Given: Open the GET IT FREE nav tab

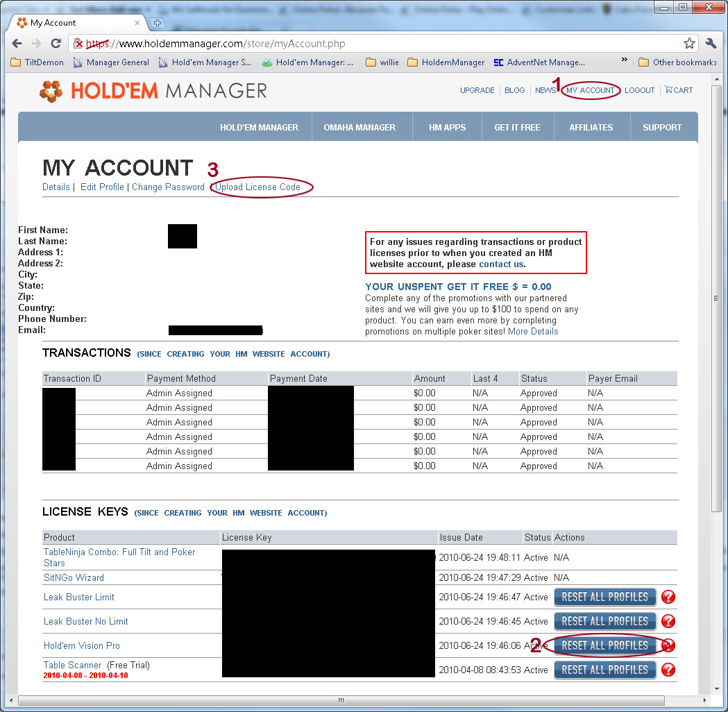Looking at the screenshot, I should point(517,127).
